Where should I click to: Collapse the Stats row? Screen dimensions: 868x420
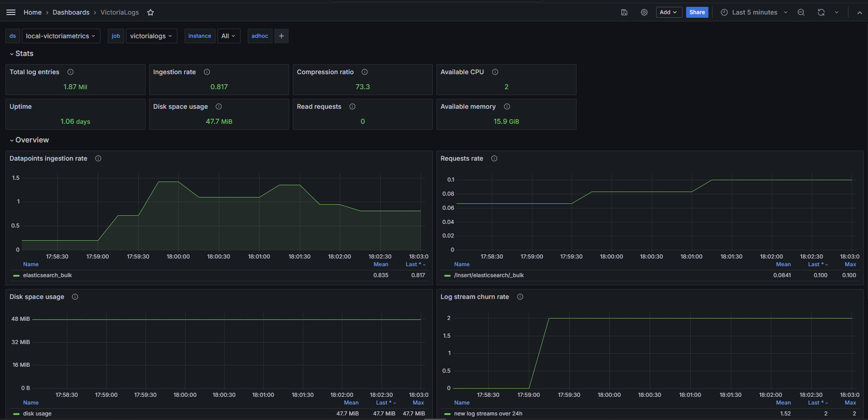pos(24,54)
